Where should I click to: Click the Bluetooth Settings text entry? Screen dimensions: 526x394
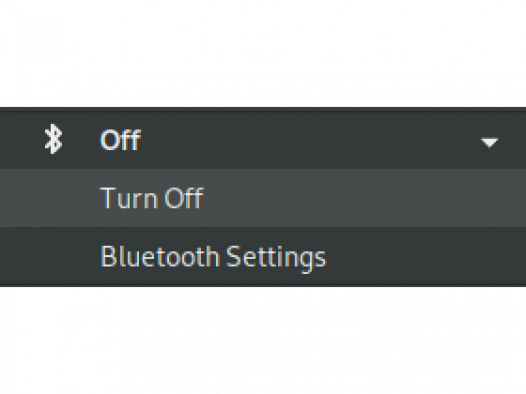pyautogui.click(x=213, y=258)
